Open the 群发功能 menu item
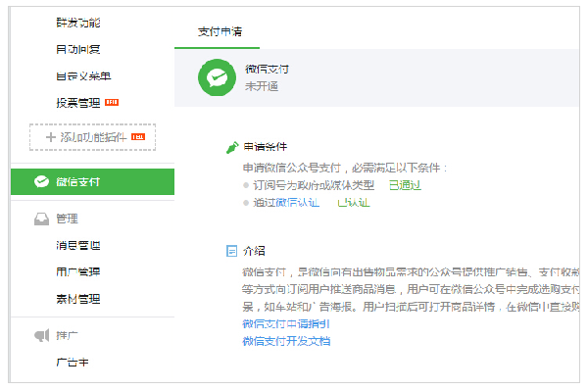 (x=78, y=23)
